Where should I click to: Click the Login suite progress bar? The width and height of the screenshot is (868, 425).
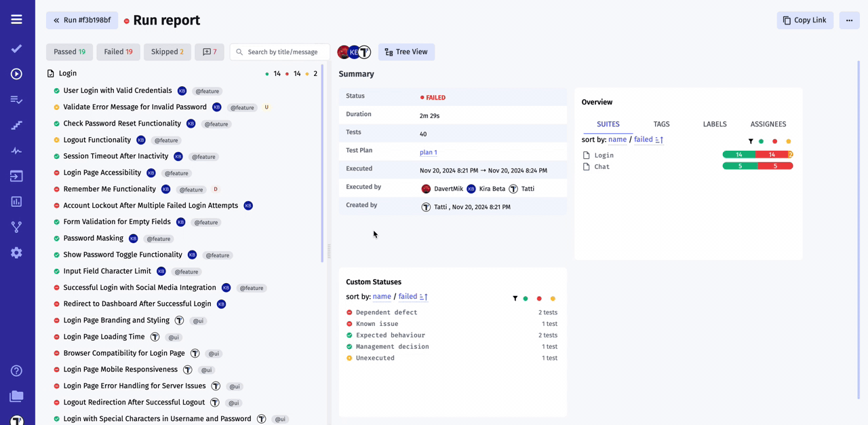point(757,155)
